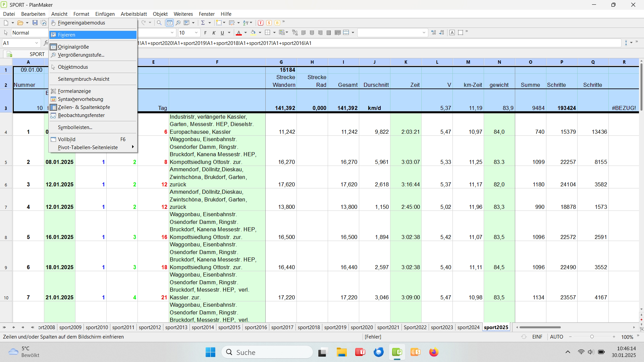The width and height of the screenshot is (644, 362).
Task: Toggle Syntaxhervorhebung option
Action: 93,99
